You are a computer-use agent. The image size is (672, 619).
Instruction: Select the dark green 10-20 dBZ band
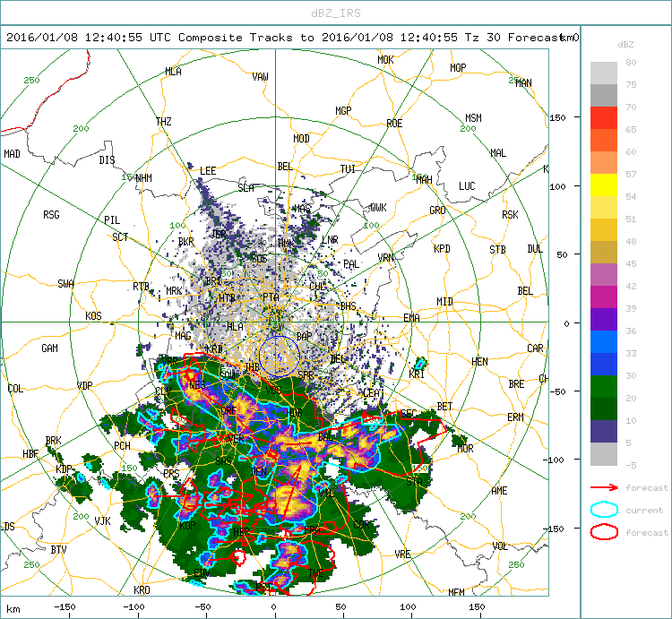point(604,408)
